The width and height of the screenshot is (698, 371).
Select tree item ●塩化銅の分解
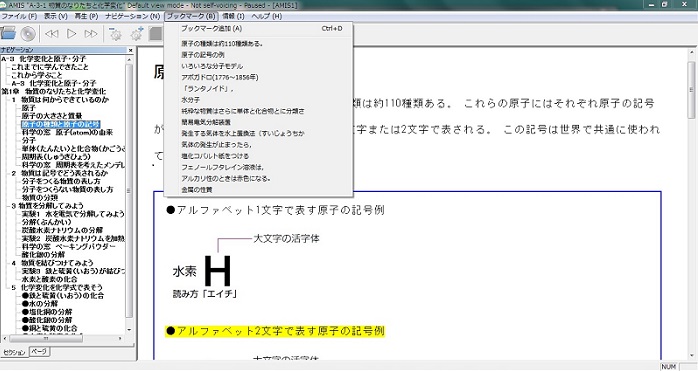47,312
